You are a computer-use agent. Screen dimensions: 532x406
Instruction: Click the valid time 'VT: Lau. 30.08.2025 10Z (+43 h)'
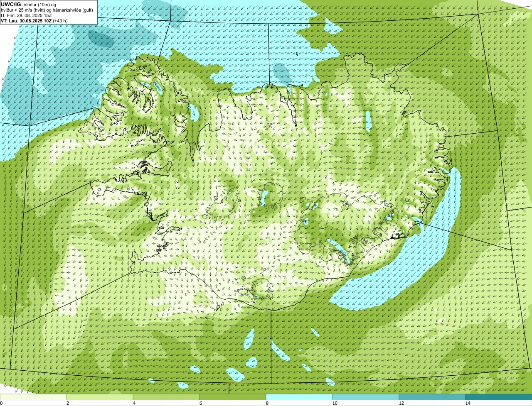[34, 20]
